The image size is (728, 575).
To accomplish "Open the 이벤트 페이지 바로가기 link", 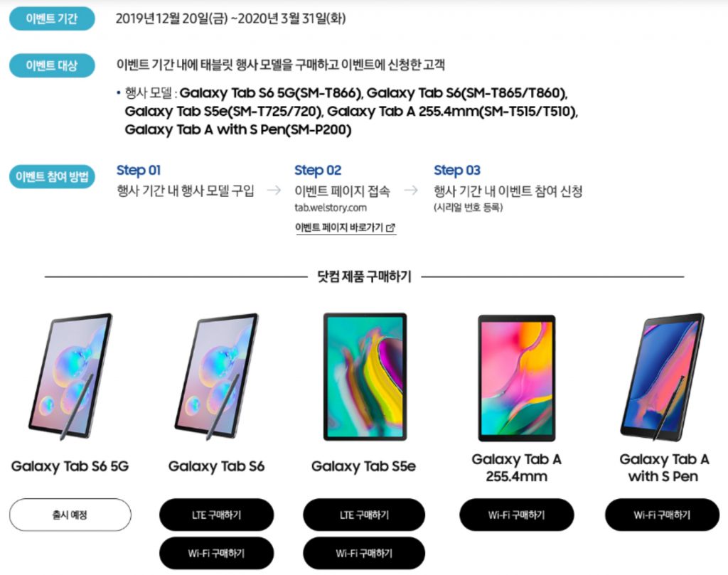I will pyautogui.click(x=346, y=228).
